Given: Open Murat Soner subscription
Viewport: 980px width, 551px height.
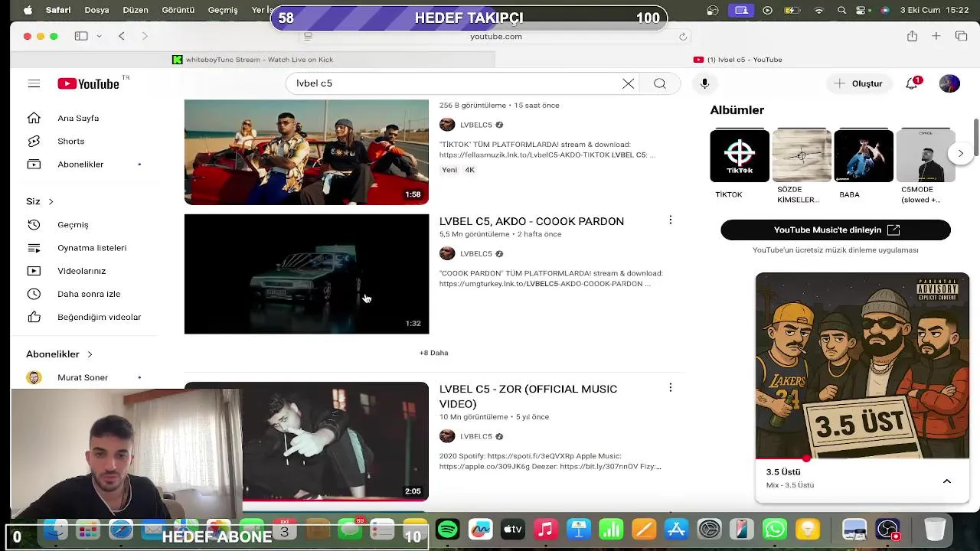Looking at the screenshot, I should [83, 377].
